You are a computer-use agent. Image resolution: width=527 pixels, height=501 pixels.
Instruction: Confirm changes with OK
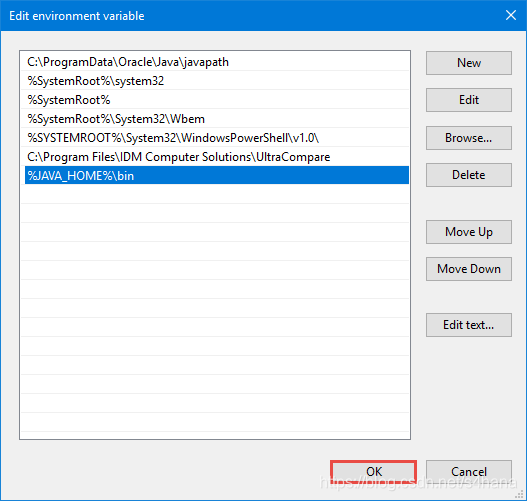click(x=374, y=472)
